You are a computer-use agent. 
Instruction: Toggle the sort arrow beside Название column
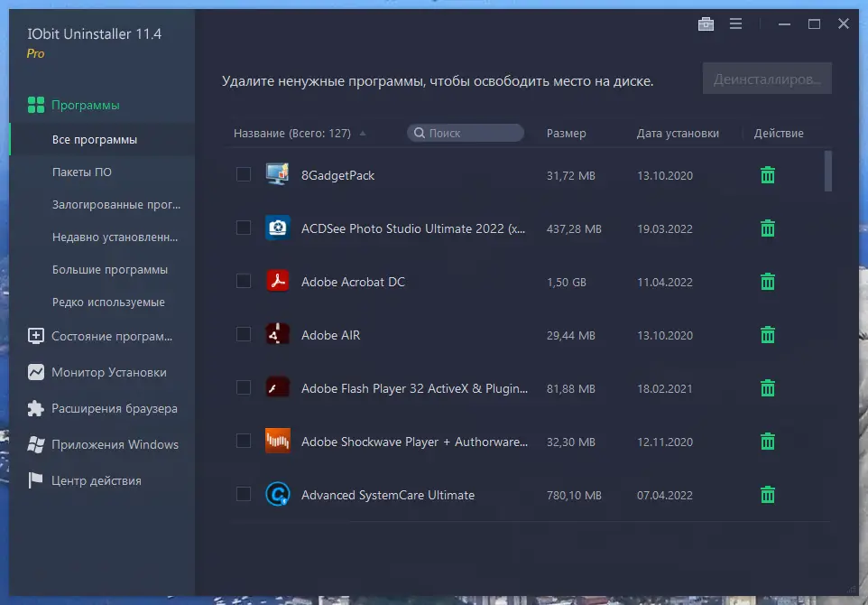[363, 134]
